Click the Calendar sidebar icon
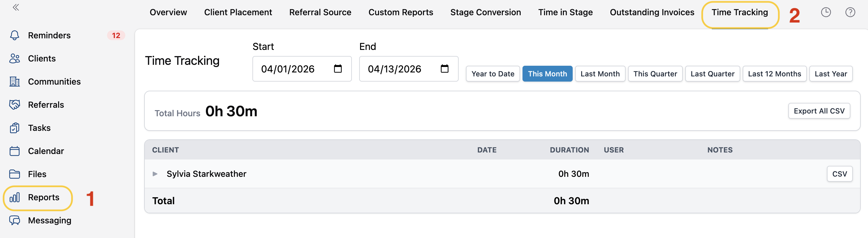Screen dimensions: 868x238 (15, 151)
